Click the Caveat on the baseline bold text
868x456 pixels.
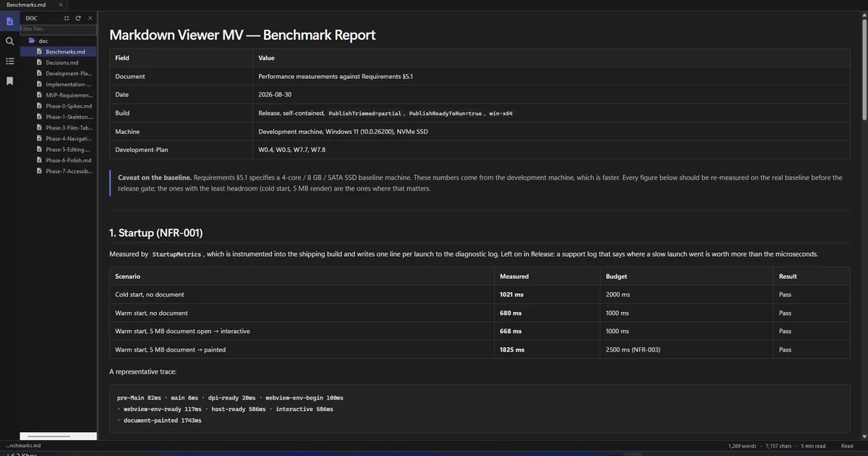155,177
